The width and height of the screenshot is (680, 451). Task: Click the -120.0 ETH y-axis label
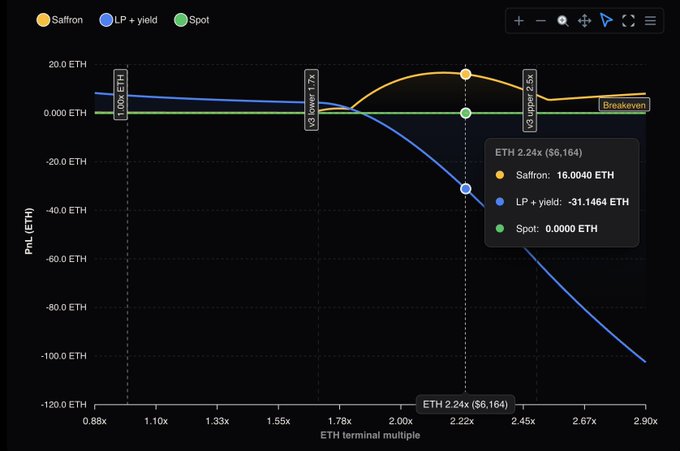point(64,405)
